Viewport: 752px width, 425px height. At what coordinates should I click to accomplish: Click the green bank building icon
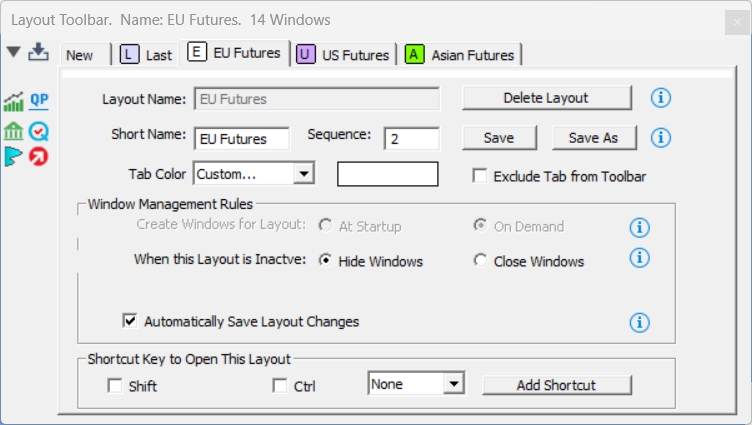(x=14, y=131)
